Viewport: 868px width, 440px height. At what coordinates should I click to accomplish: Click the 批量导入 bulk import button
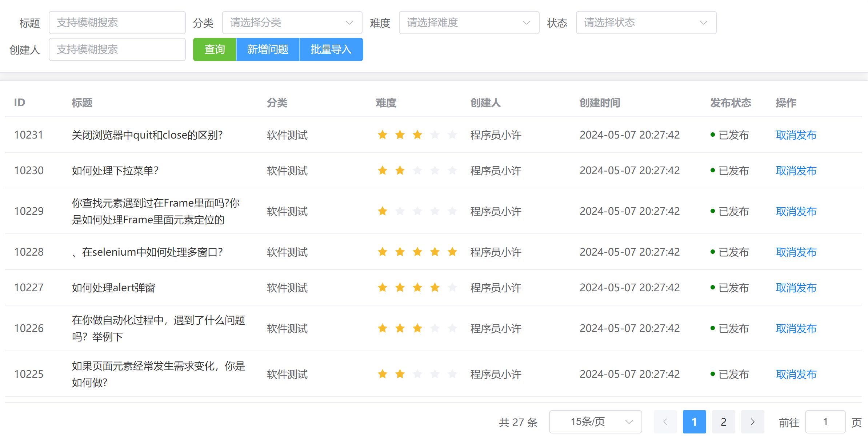[x=331, y=49]
